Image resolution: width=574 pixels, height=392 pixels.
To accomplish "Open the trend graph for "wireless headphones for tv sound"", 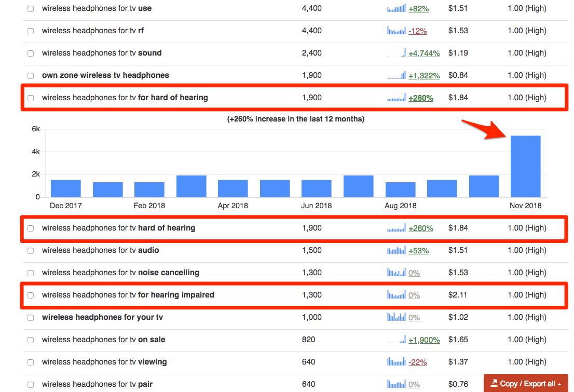I will click(x=395, y=53).
